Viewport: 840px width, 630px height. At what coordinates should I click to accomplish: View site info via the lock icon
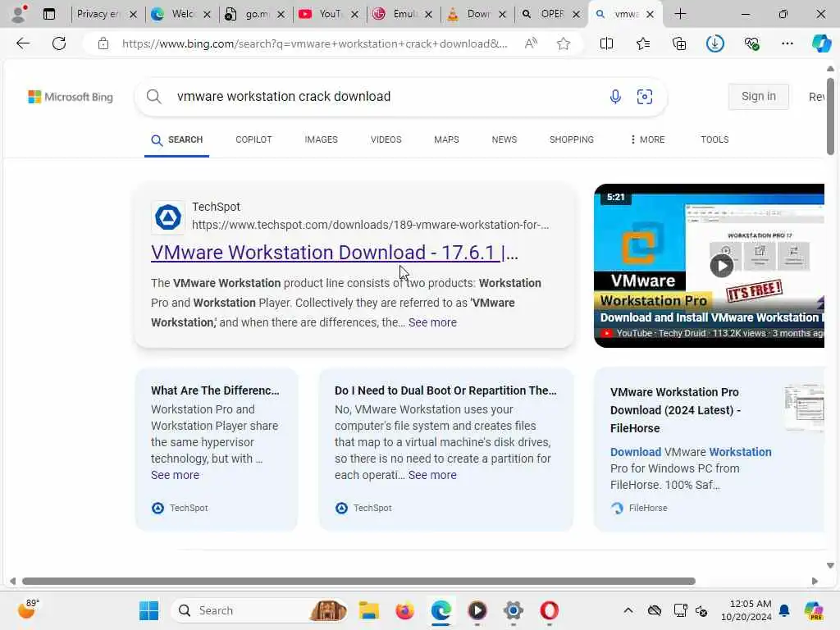click(103, 43)
